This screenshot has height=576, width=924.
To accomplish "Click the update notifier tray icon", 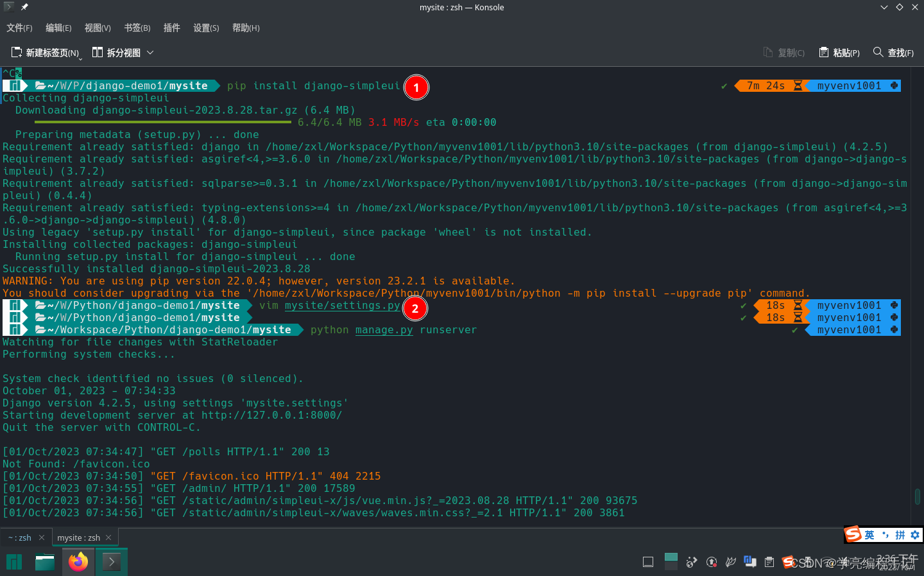I will tap(712, 563).
